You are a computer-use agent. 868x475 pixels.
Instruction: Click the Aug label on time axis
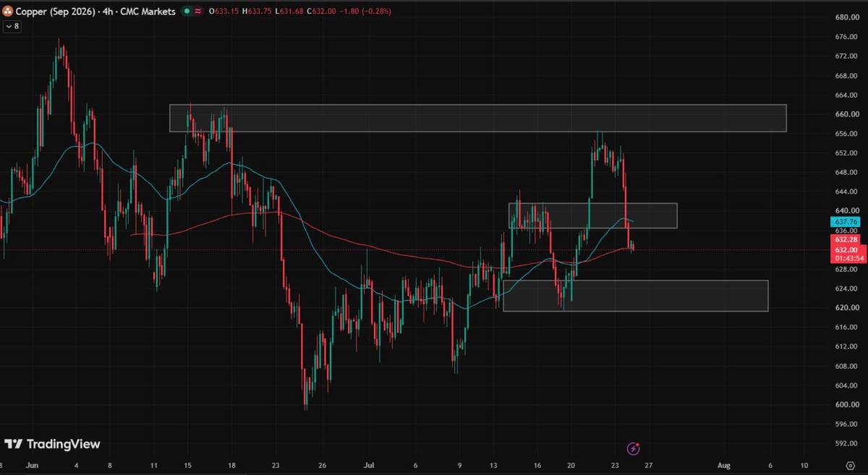click(725, 465)
